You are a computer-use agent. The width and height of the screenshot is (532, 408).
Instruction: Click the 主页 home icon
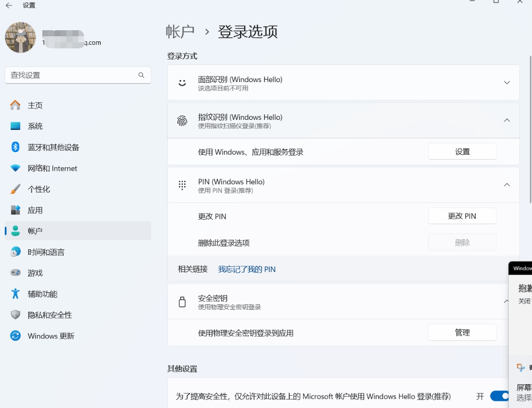(15, 105)
